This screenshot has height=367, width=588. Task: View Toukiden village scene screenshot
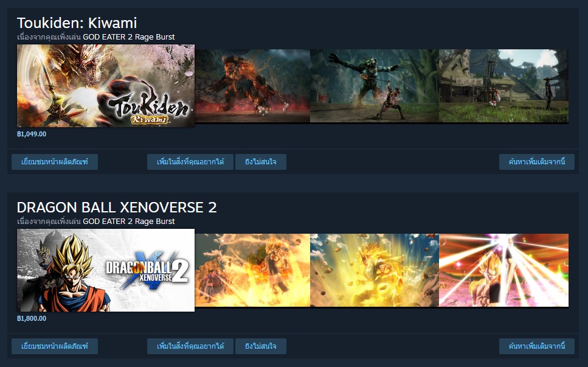point(503,86)
